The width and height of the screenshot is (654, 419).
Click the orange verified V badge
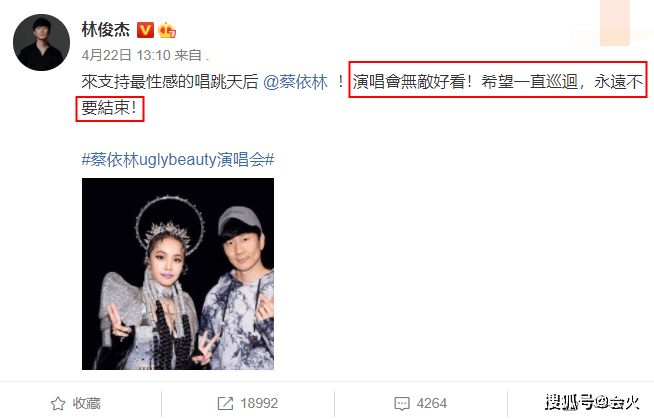pyautogui.click(x=145, y=30)
